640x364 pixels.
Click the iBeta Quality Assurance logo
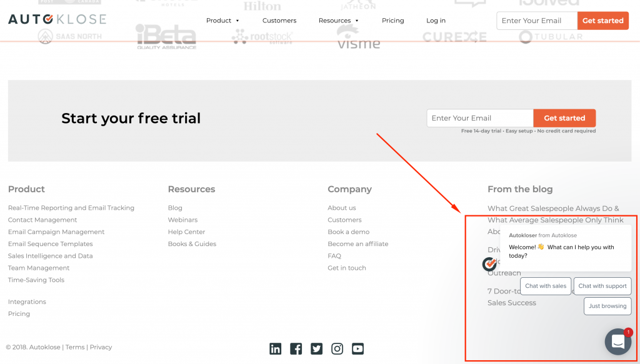click(166, 37)
